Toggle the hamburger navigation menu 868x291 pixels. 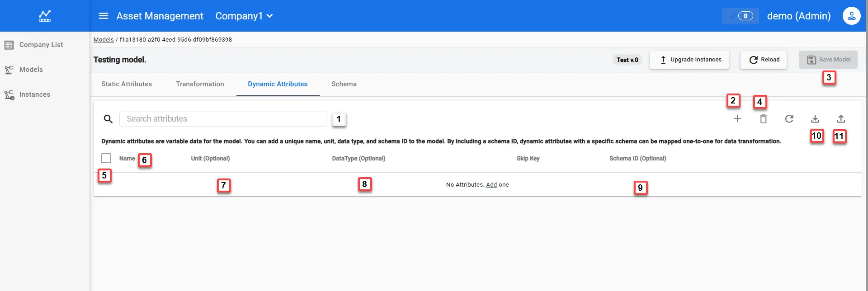104,16
